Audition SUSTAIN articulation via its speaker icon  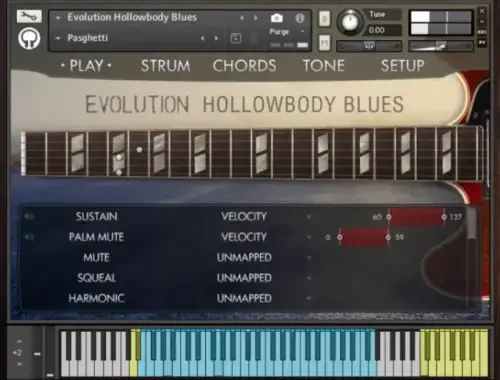click(x=29, y=217)
